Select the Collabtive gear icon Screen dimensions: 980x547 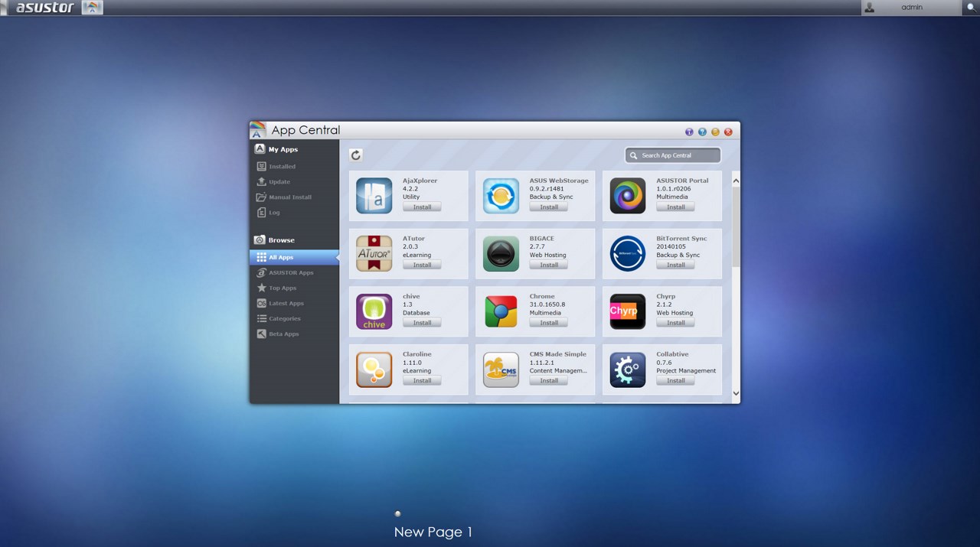(628, 369)
